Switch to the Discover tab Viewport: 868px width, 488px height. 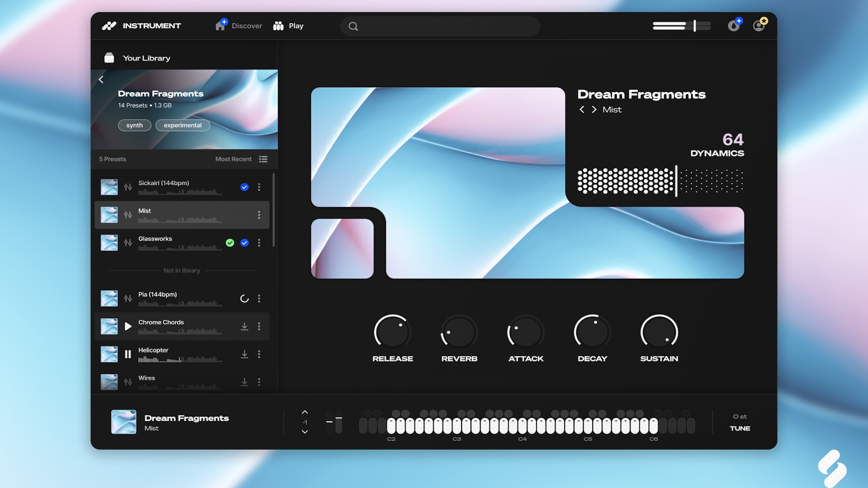point(238,26)
